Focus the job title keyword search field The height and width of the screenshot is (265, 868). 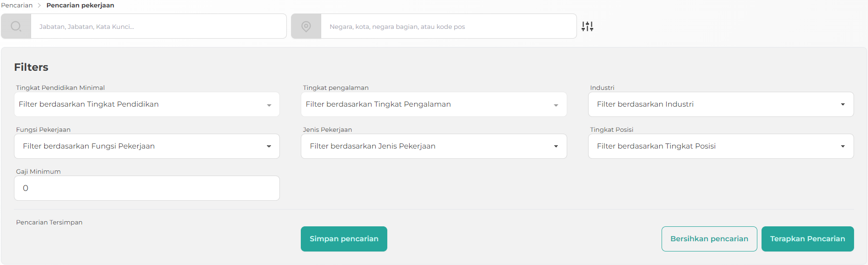tap(159, 26)
